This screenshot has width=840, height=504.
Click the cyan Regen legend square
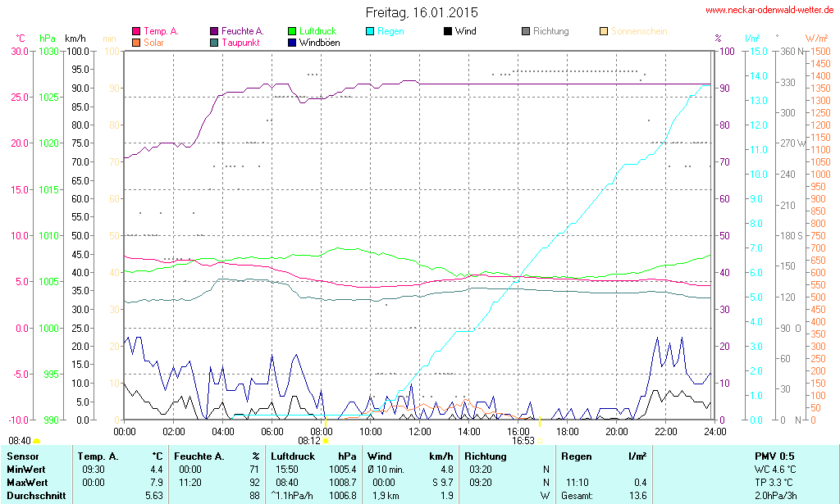[370, 31]
